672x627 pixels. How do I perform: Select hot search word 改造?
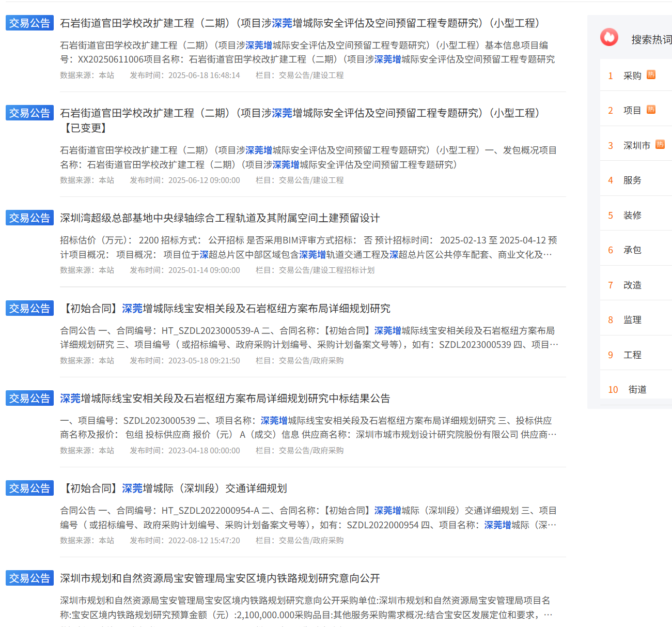click(632, 285)
